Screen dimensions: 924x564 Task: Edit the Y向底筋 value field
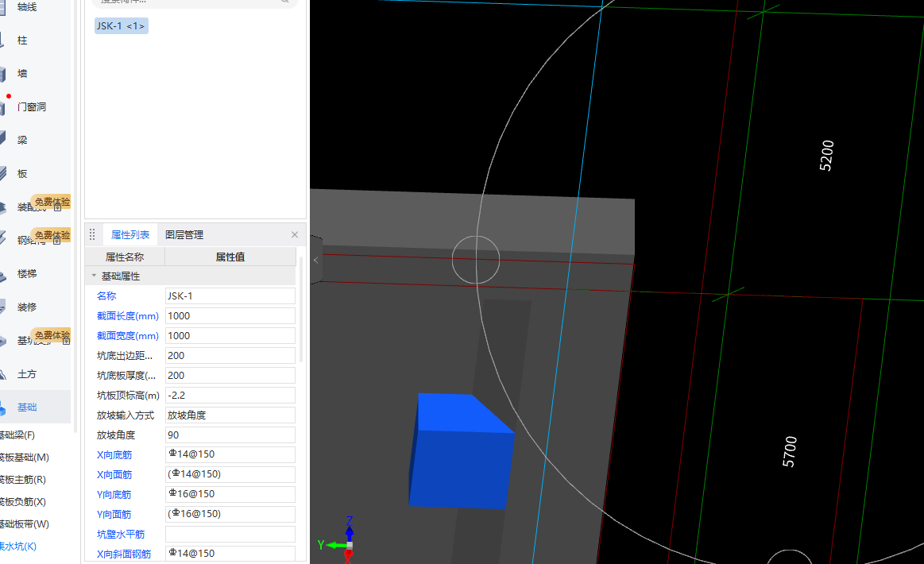coord(230,494)
